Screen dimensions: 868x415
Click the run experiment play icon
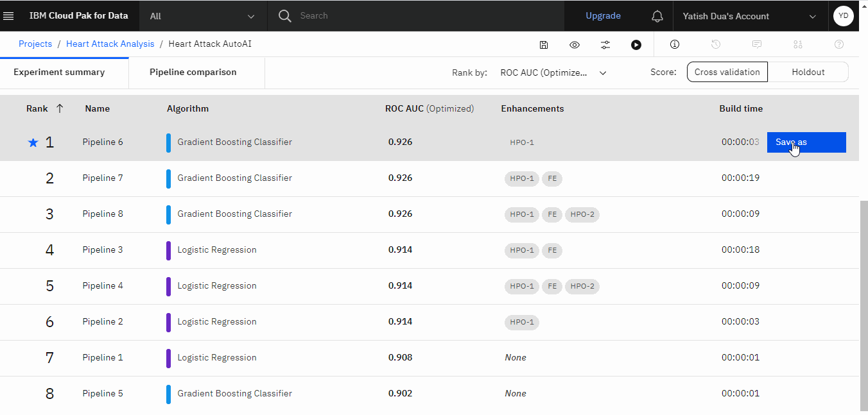coord(636,44)
